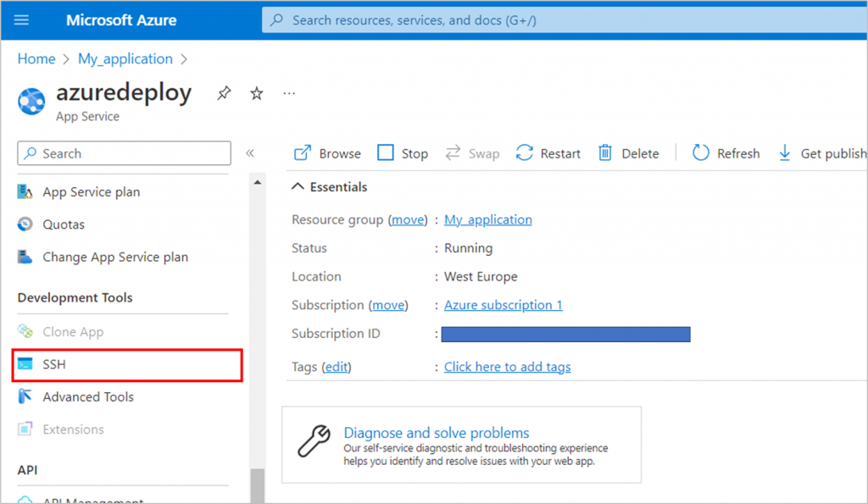Click the Get publish profile download icon
The image size is (868, 504).
(785, 152)
